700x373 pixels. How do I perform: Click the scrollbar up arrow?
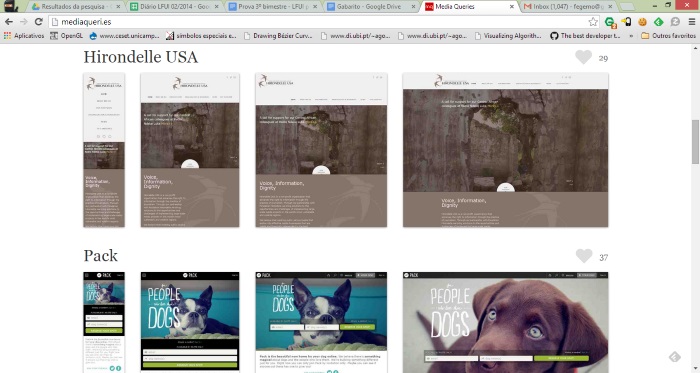tap(696, 48)
